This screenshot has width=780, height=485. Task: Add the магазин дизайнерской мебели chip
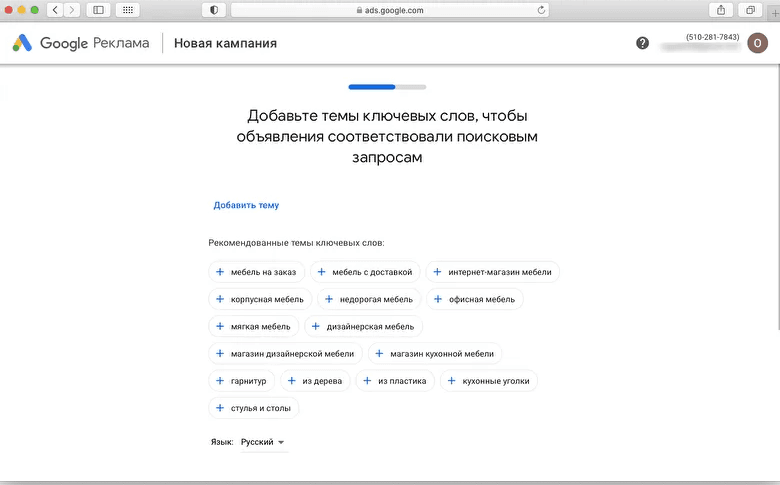click(x=286, y=354)
